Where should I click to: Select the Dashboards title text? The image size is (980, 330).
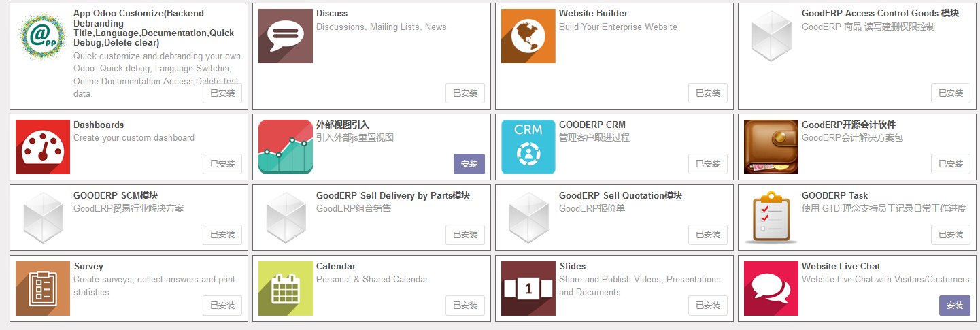point(99,125)
